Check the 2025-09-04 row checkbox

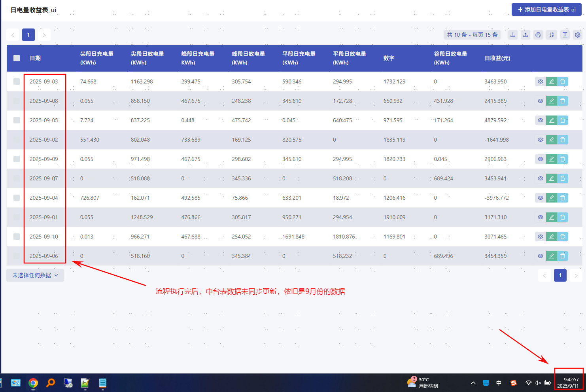[x=17, y=198]
